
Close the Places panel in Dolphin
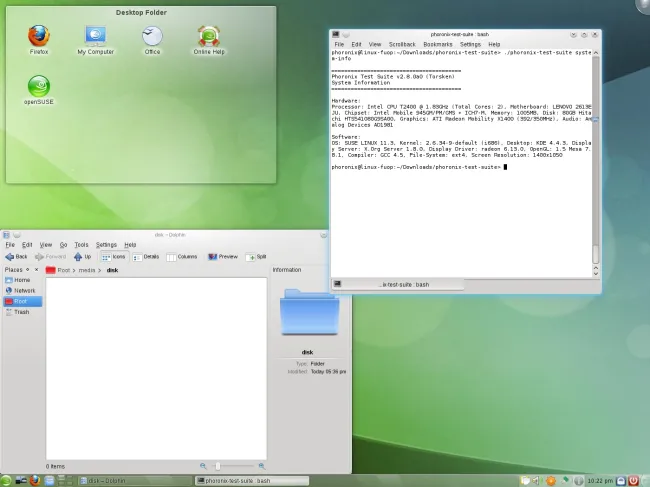coord(36,269)
